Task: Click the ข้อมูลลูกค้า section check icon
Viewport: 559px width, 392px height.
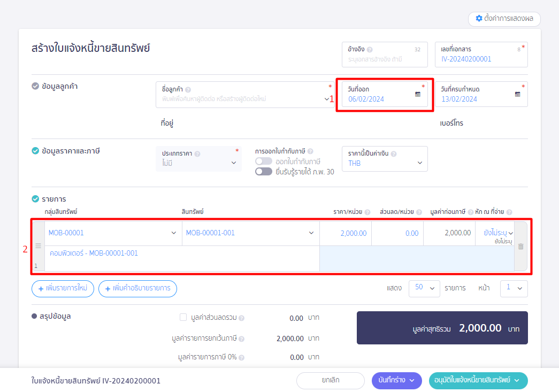Action: click(35, 86)
